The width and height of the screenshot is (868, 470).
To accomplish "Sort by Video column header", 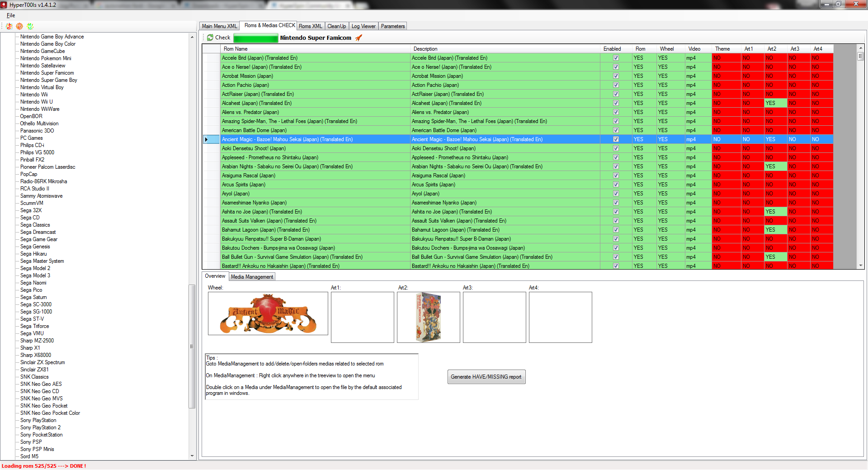I will [698, 49].
